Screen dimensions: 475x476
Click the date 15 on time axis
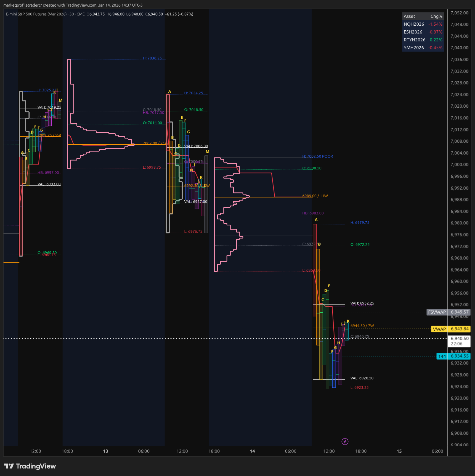399,451
